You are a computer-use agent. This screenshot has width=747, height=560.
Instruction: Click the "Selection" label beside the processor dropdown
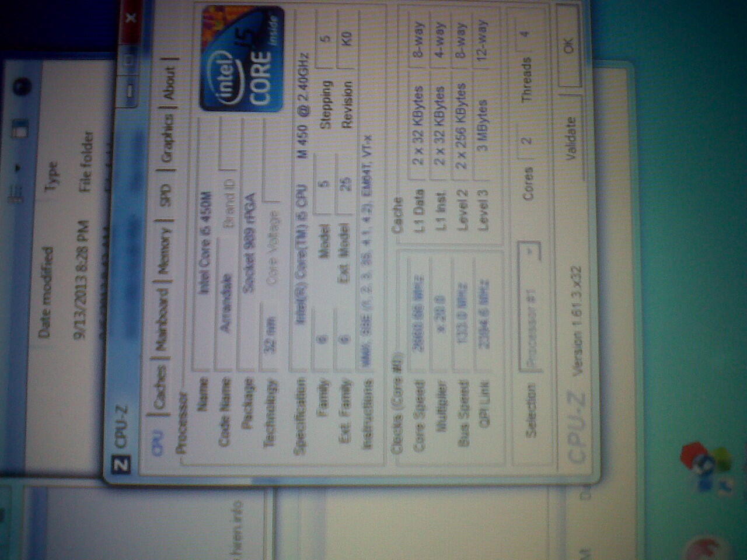(530, 410)
